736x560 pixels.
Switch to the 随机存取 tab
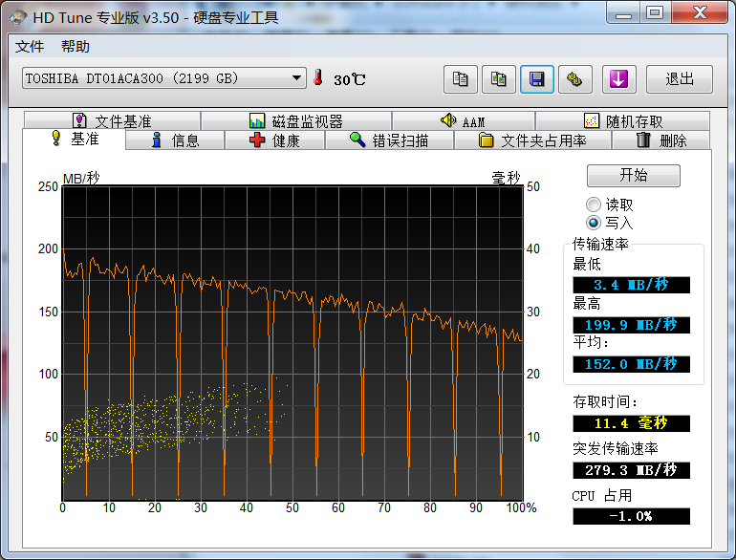(x=622, y=121)
